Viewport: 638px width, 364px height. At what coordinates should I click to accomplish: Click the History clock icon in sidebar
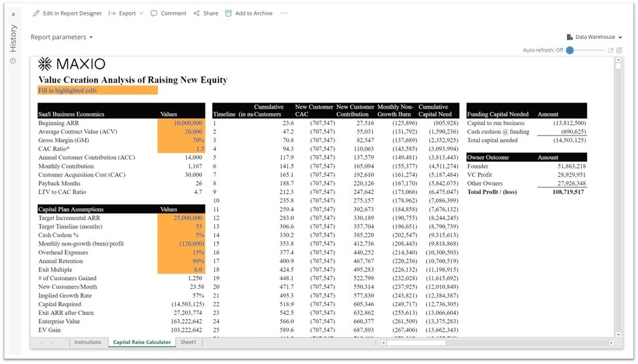(13, 61)
